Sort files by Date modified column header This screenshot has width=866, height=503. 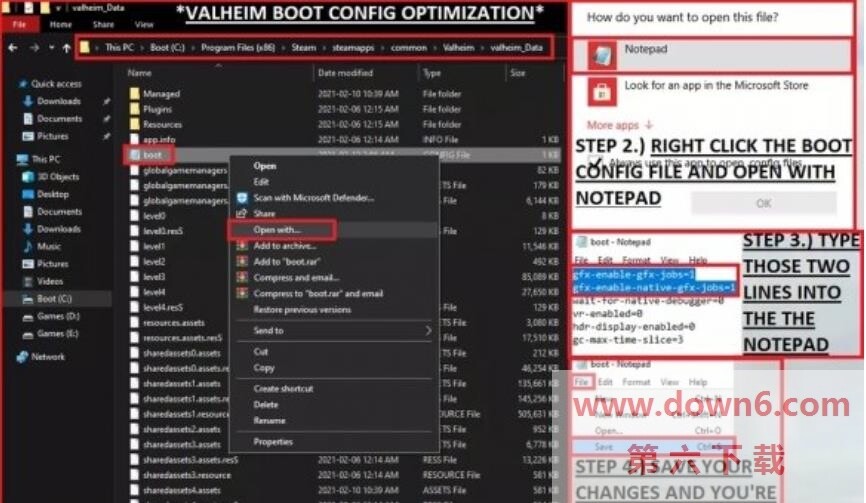coord(345,72)
